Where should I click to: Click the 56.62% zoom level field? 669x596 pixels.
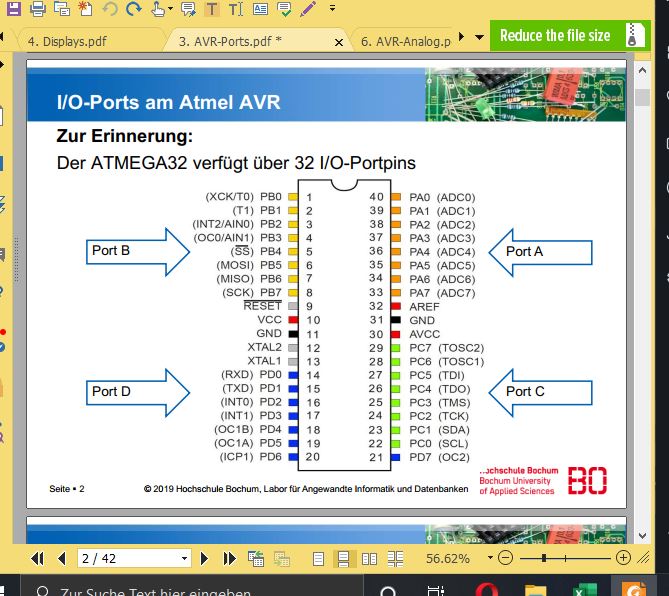click(x=448, y=558)
